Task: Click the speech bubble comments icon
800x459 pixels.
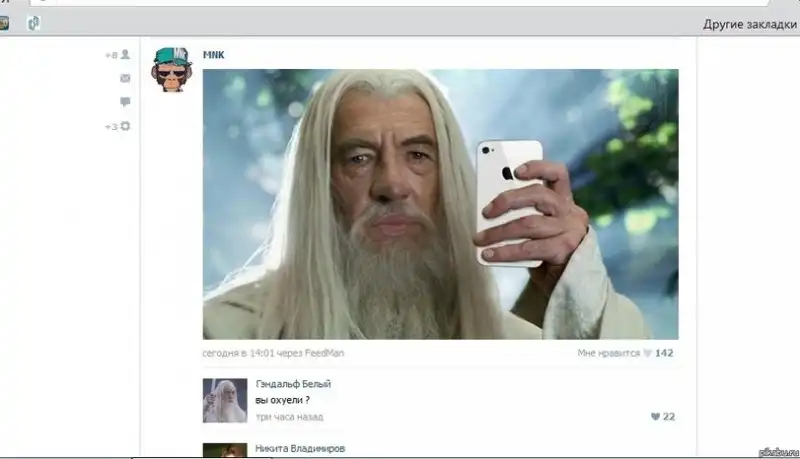Action: point(125,102)
